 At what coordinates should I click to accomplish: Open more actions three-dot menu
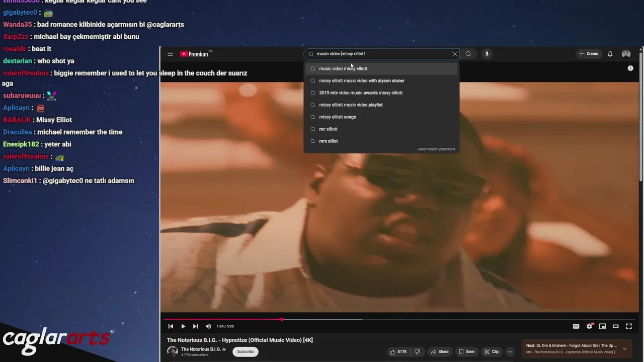point(510,351)
